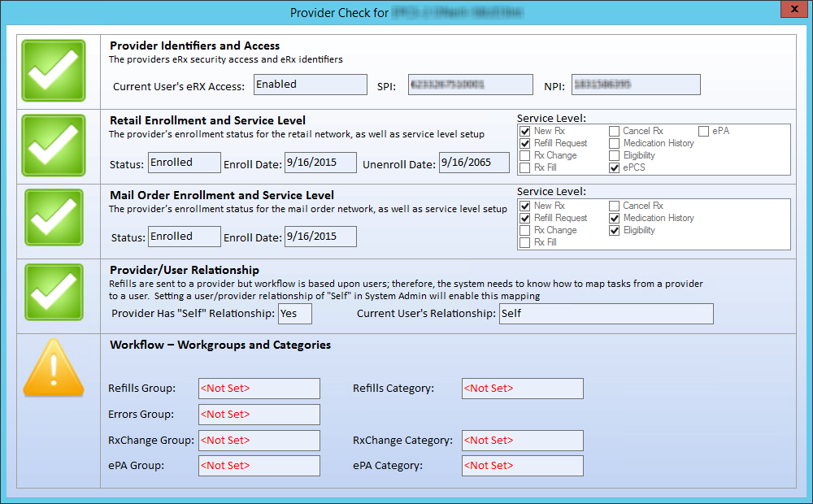The image size is (813, 504).
Task: Click the Refills Category field
Action: point(523,389)
